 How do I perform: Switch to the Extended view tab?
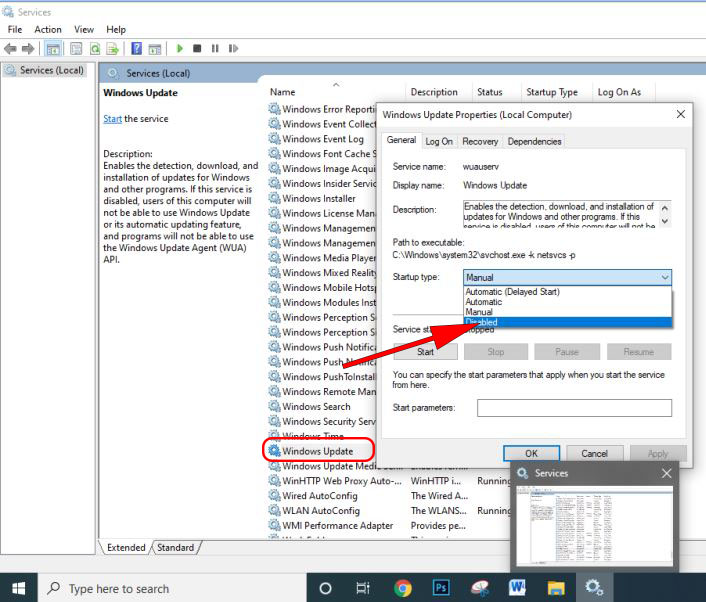[126, 548]
